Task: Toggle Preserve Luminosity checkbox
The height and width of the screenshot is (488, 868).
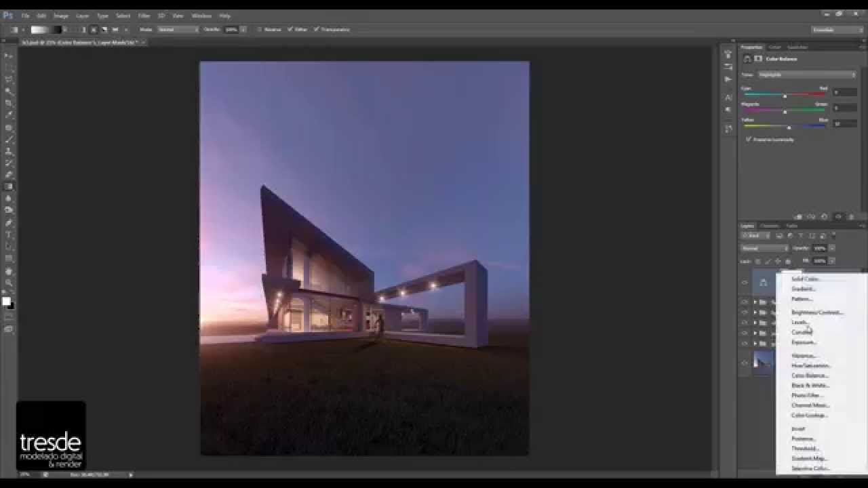Action: pos(749,140)
